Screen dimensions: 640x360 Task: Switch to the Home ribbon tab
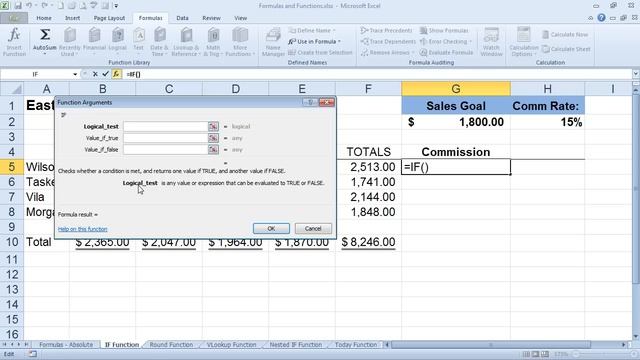44,18
